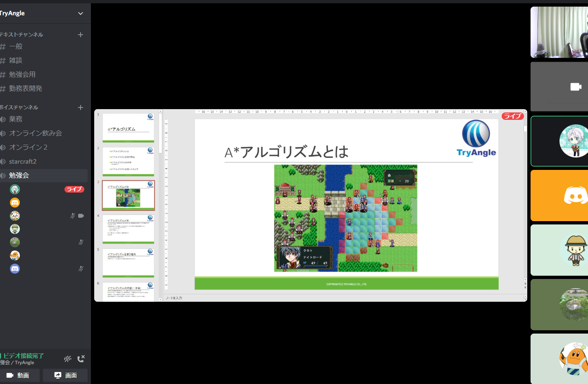Screen dimensions: 588x384
Task: Click the rabbit avatar in sidebar user list
Action: pyautogui.click(x=15, y=216)
